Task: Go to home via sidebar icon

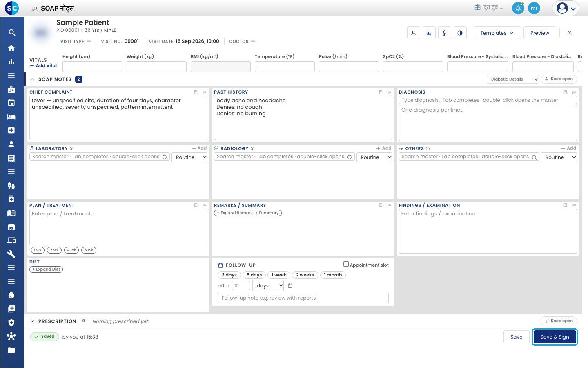Action: (11, 48)
